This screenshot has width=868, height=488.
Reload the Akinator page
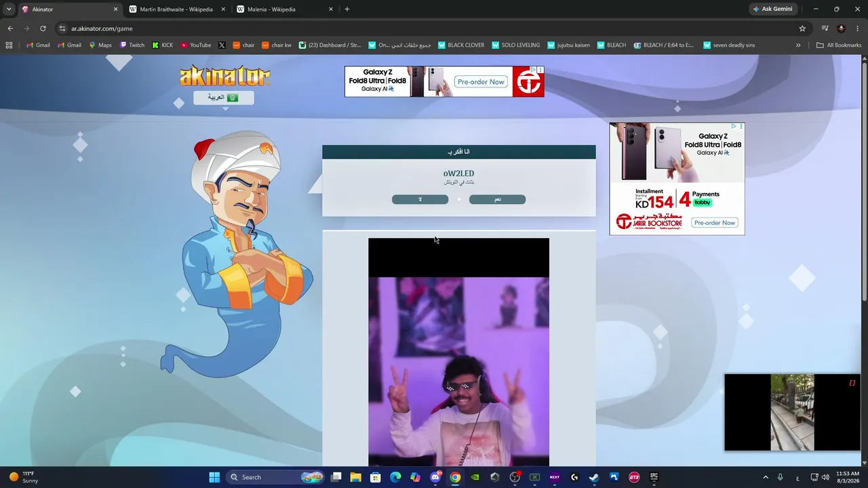43,28
